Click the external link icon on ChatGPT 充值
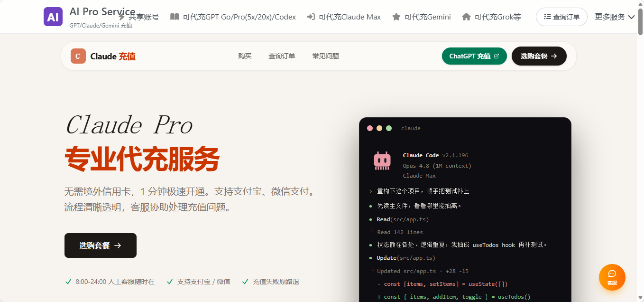This screenshot has width=644, height=302. point(497,56)
